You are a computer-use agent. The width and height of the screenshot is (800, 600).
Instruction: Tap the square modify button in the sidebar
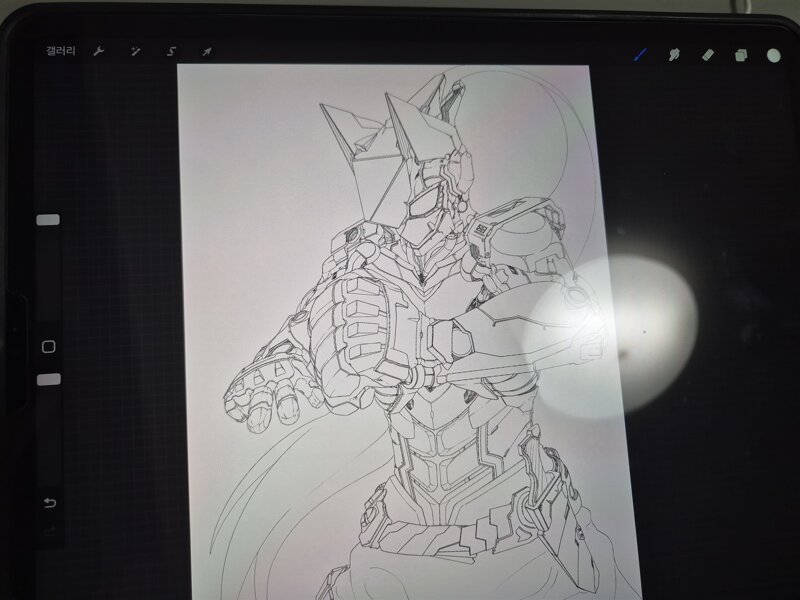(48, 347)
